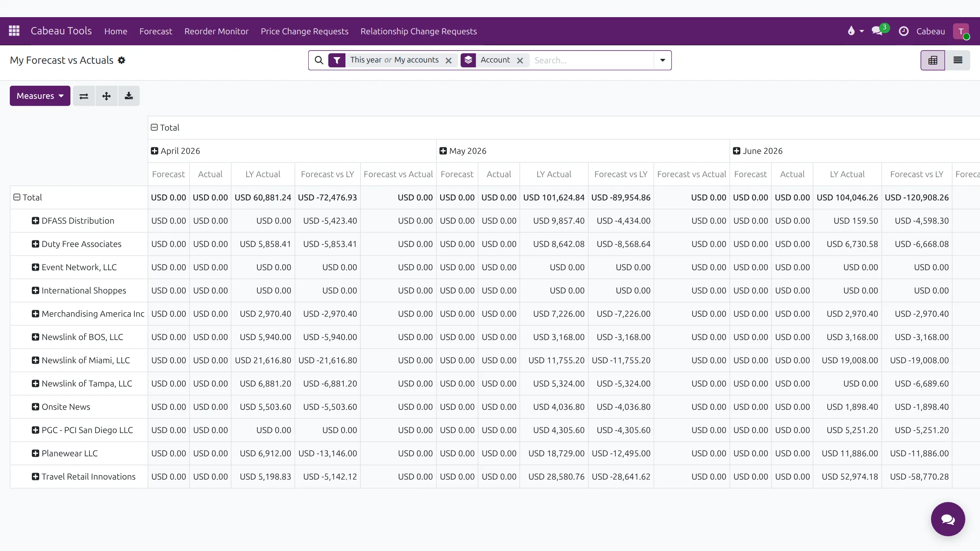The height and width of the screenshot is (551, 980).
Task: Open the Measures dropdown
Action: [40, 96]
